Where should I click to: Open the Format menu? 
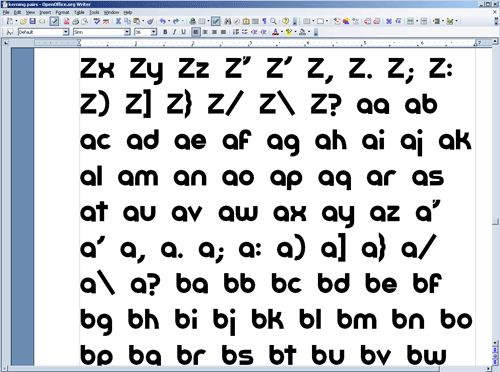62,12
